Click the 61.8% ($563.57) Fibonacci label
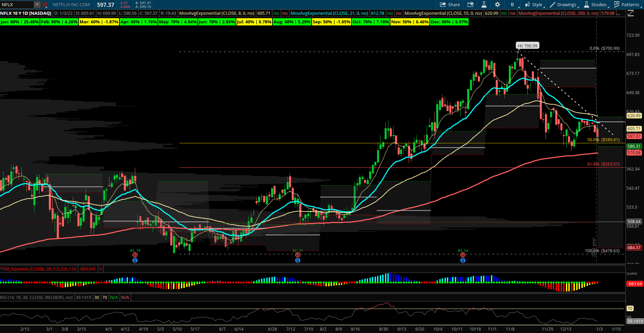Viewport: 644px width, 333px height. [603, 164]
